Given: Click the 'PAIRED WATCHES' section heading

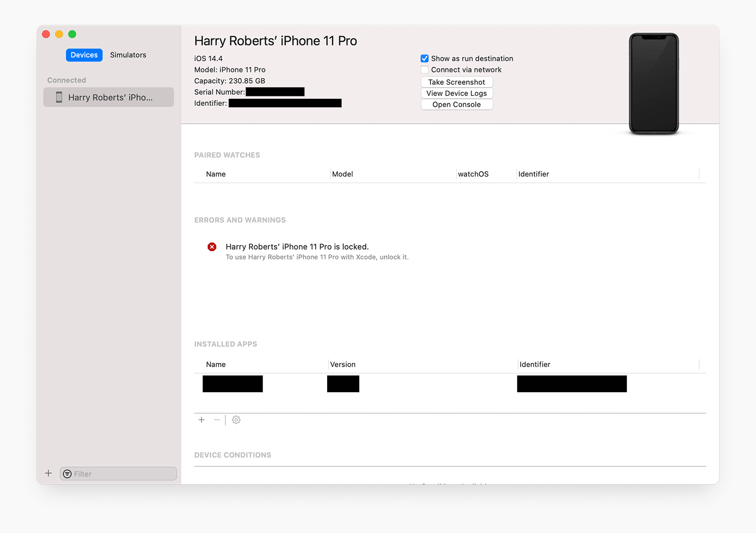Looking at the screenshot, I should [x=227, y=155].
